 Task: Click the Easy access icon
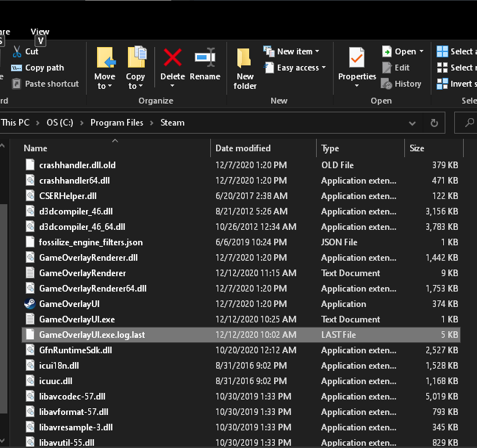pos(269,68)
